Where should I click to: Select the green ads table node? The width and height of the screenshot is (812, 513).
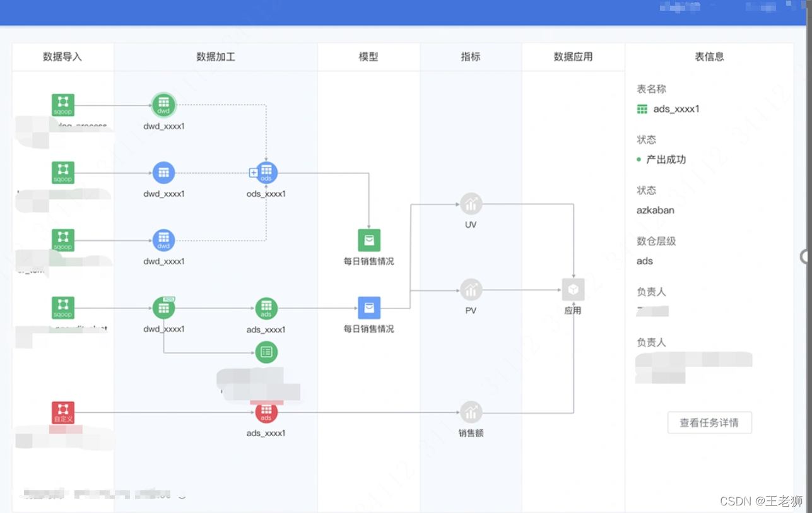click(266, 308)
